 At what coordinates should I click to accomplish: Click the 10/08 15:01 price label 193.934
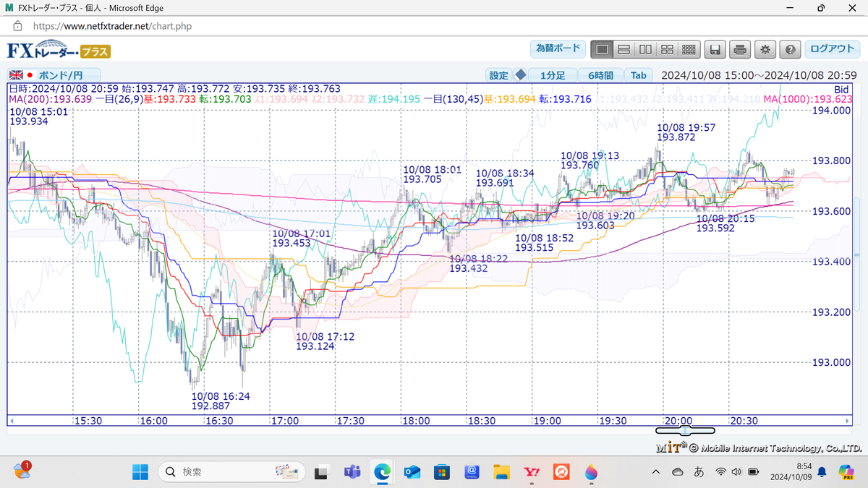pyautogui.click(x=39, y=116)
